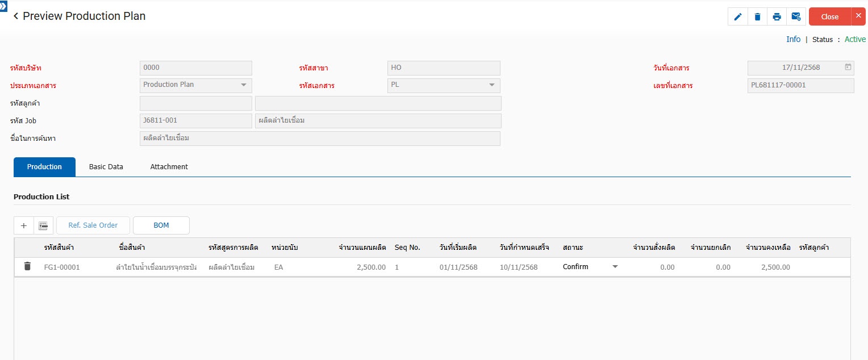Click the J6811-001 Job code field

pyautogui.click(x=195, y=121)
